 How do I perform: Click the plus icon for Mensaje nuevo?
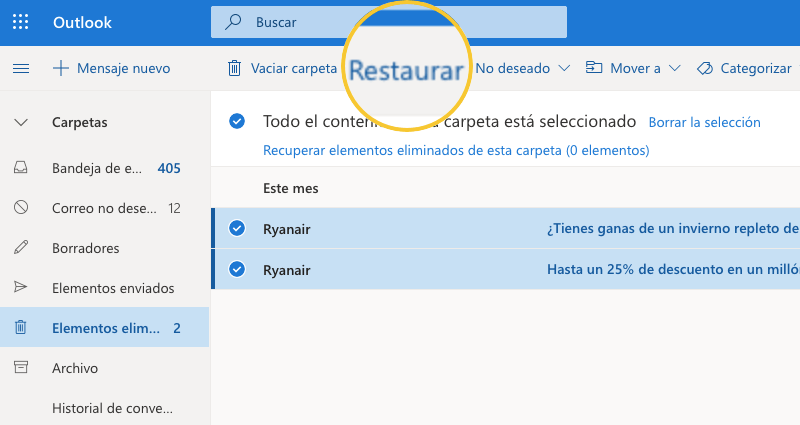[60, 68]
